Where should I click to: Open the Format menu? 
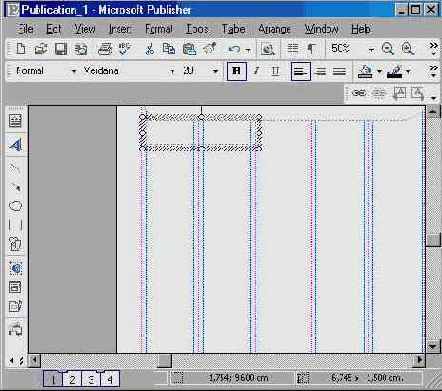click(159, 29)
